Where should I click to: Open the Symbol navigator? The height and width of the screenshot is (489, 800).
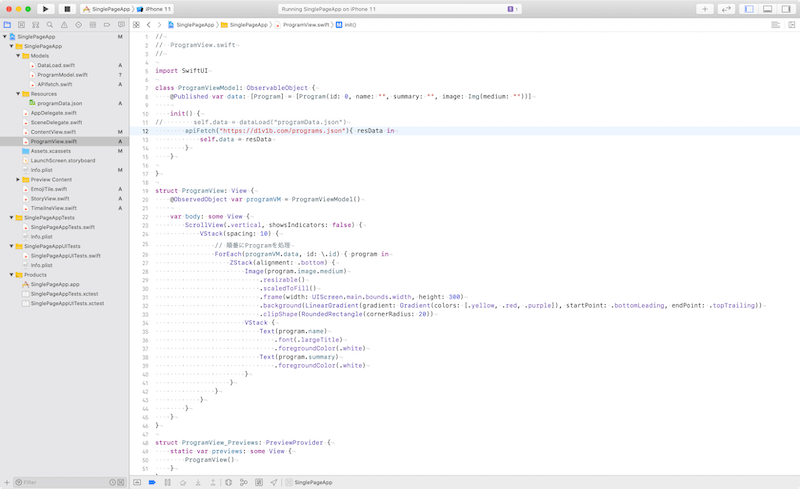[x=36, y=25]
